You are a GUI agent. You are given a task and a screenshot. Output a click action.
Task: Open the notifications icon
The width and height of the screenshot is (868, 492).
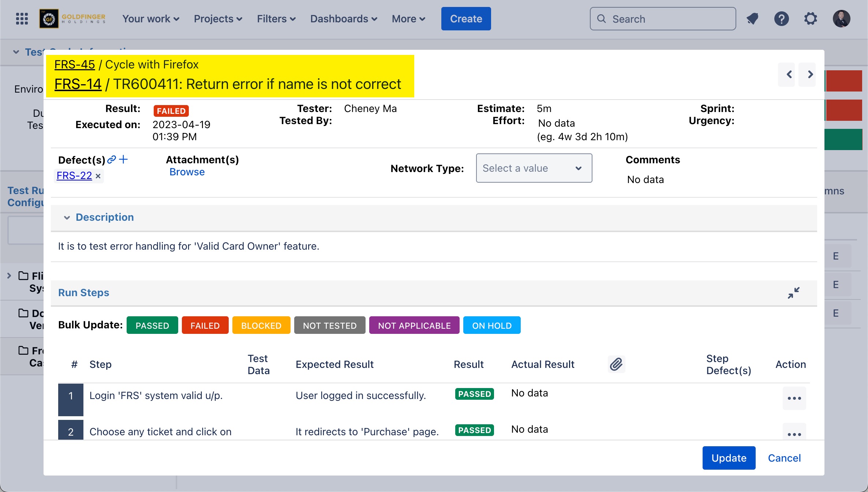click(x=752, y=19)
